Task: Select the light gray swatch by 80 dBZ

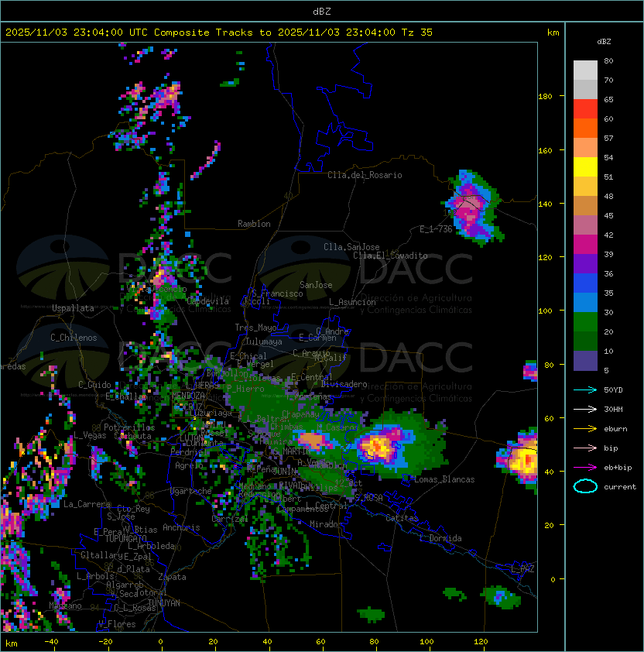Action: (x=585, y=70)
